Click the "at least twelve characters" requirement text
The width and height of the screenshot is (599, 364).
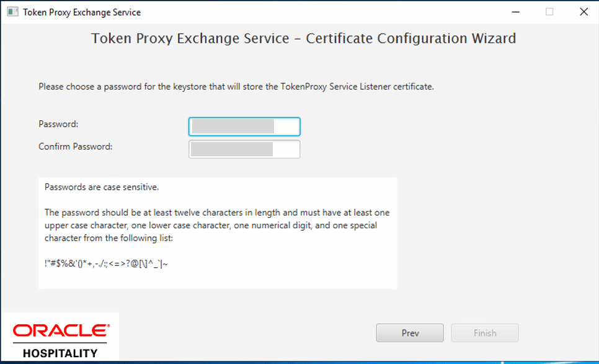(217, 225)
